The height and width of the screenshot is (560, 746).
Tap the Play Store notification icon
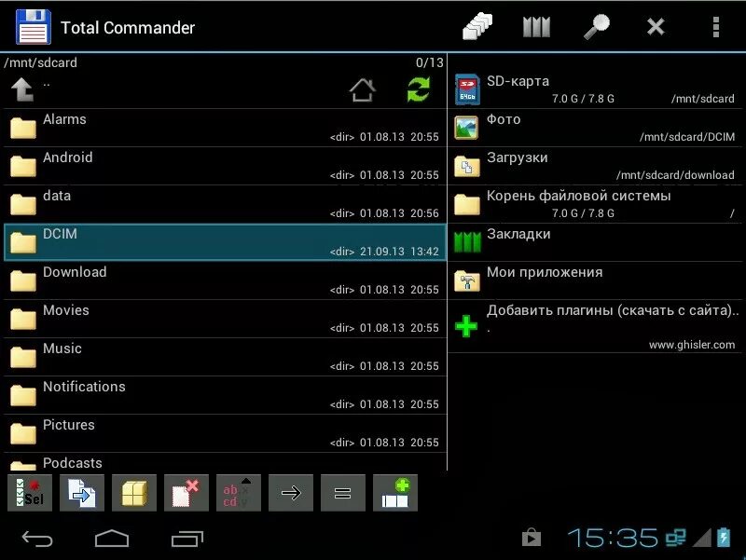coord(532,538)
